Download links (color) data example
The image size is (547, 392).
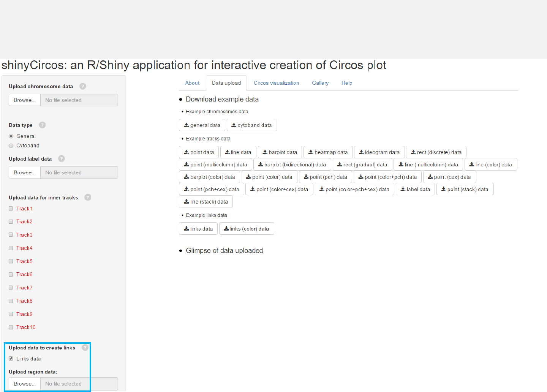click(247, 229)
